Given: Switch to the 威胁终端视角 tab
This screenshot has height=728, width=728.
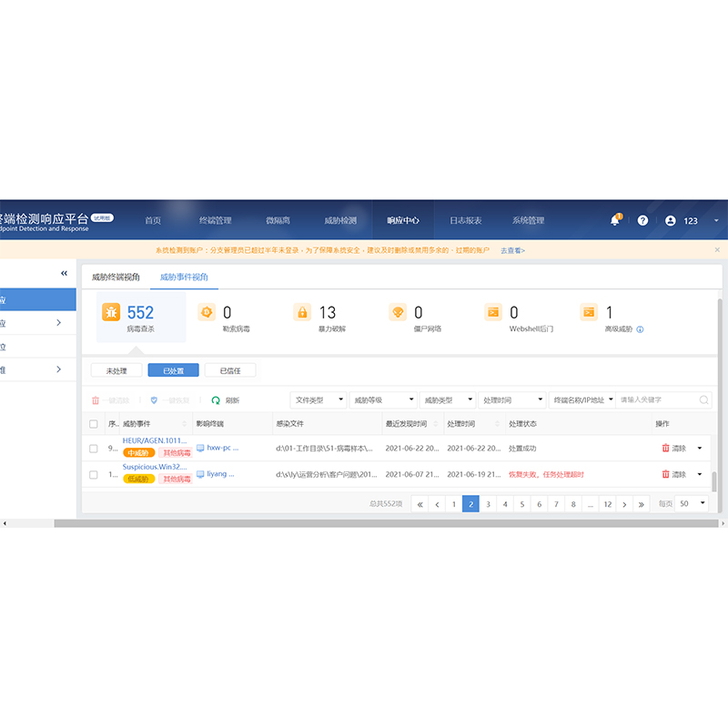Looking at the screenshot, I should (116, 277).
